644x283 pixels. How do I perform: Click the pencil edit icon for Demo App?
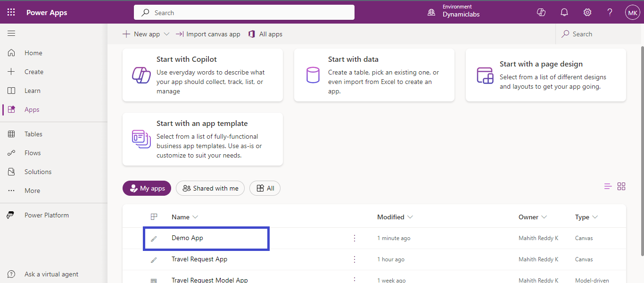point(154,239)
